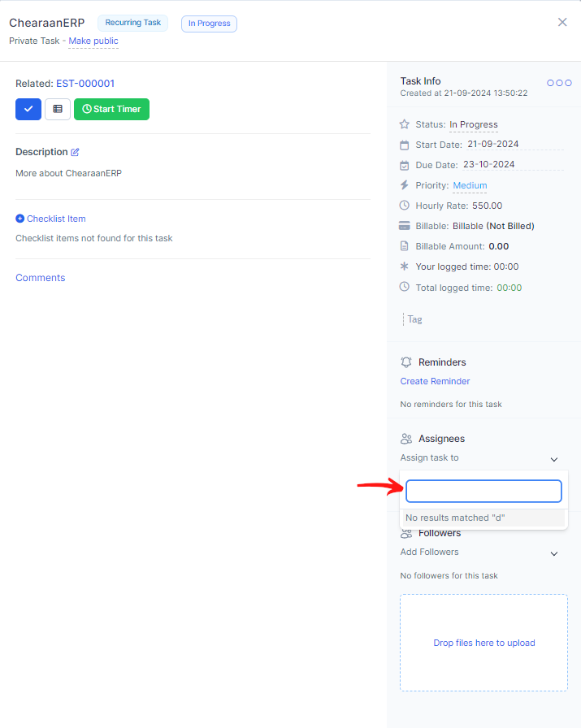Expand the Add Followers dropdown
Viewport: 581px width, 728px height.
pos(554,553)
